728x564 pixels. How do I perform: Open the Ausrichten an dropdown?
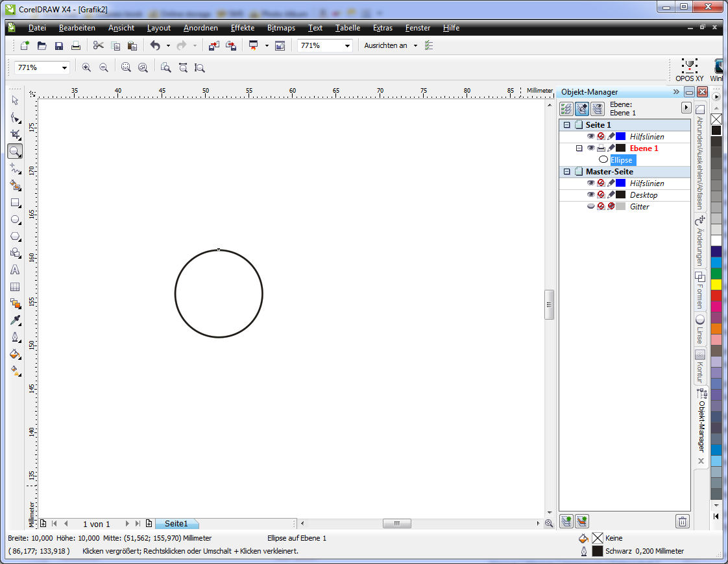415,45
